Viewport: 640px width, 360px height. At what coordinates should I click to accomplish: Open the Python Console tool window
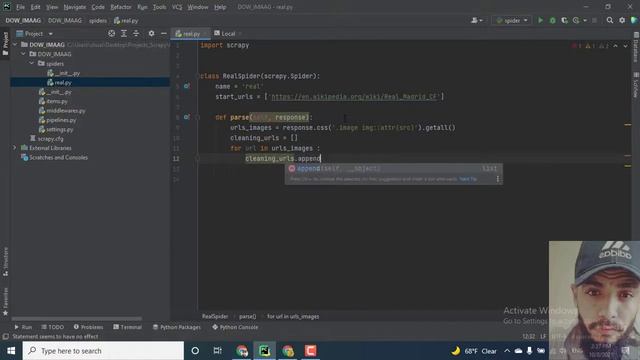point(235,327)
